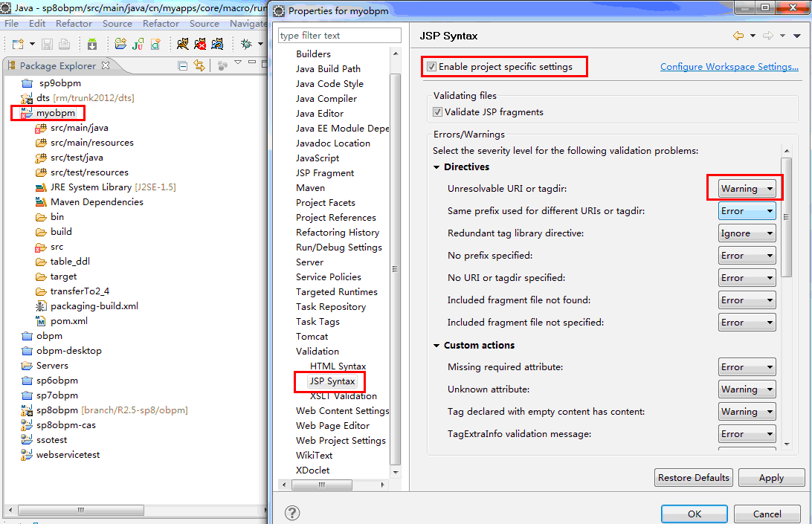The width and height of the screenshot is (812, 524).
Task: Select Project Facets properties page
Action: [325, 203]
